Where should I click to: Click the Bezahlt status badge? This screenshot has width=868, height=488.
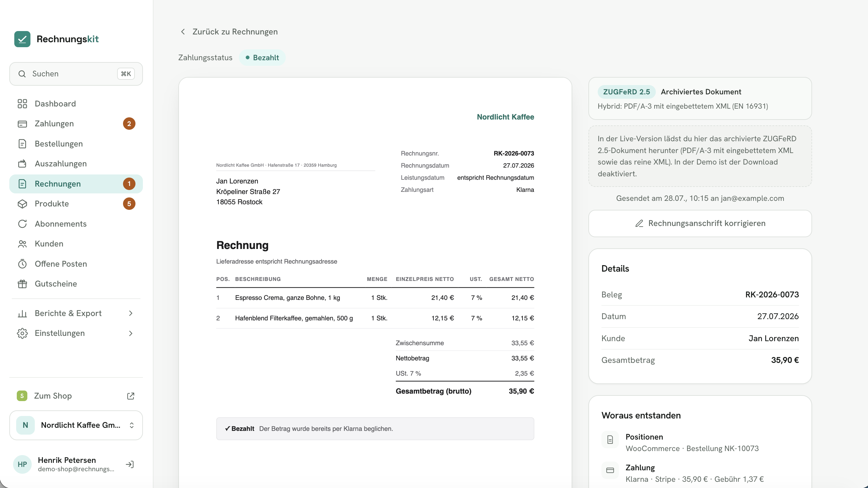262,58
